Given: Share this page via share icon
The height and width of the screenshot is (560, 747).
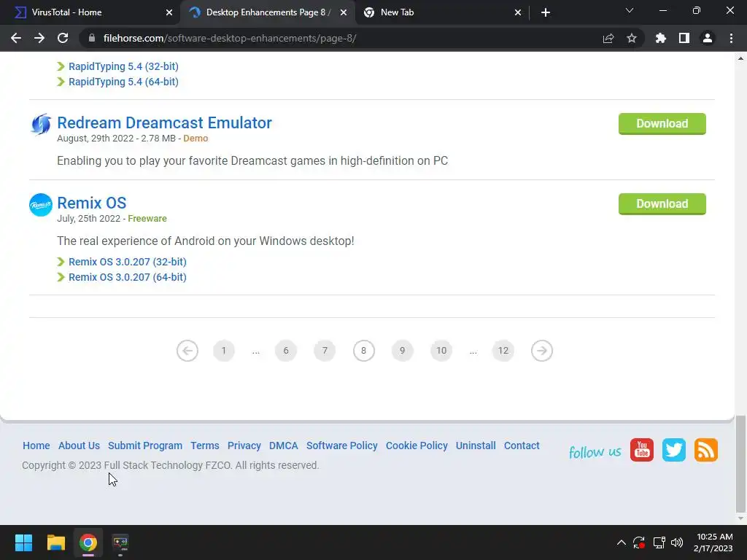Looking at the screenshot, I should point(608,38).
